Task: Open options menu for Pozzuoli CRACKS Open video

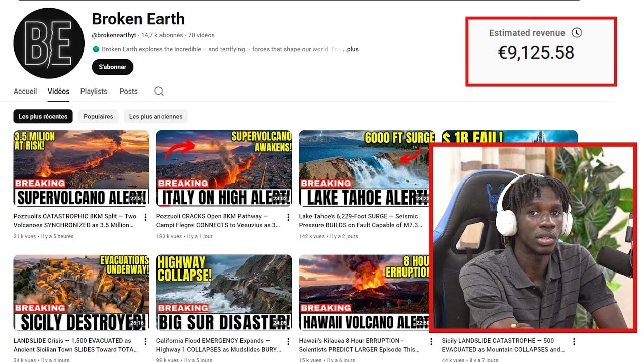Action: (x=288, y=217)
